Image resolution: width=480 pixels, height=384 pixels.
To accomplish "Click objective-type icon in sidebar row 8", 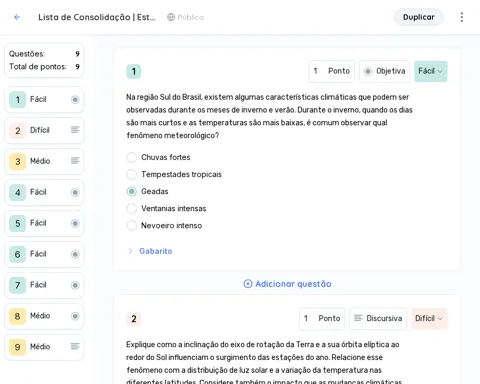I will point(75,316).
